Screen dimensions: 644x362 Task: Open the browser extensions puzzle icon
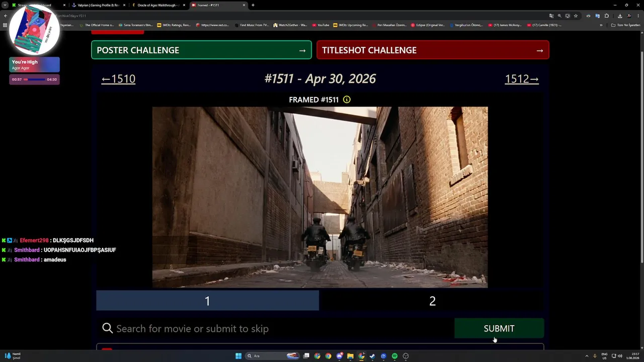(606, 16)
